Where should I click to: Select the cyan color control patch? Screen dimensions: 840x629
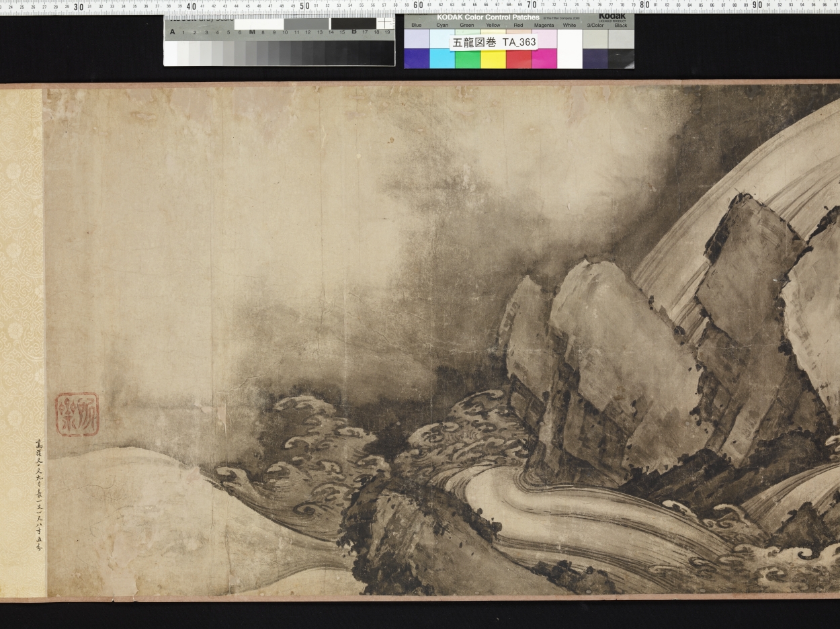point(442,58)
